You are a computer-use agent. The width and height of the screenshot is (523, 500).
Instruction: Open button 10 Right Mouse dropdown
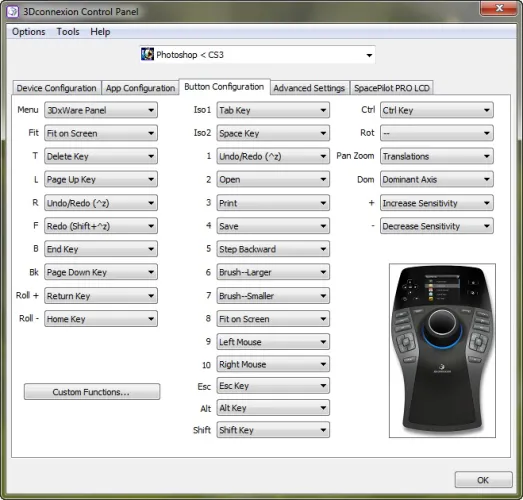point(273,364)
